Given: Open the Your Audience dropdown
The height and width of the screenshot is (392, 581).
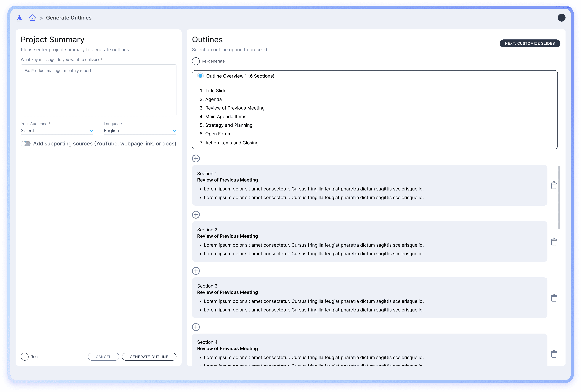Looking at the screenshot, I should [x=57, y=131].
